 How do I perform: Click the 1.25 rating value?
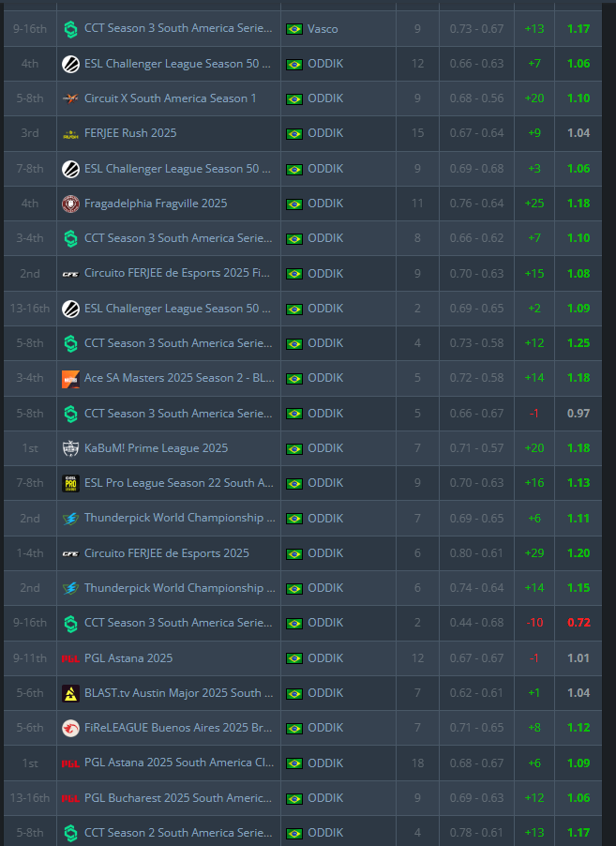point(578,343)
